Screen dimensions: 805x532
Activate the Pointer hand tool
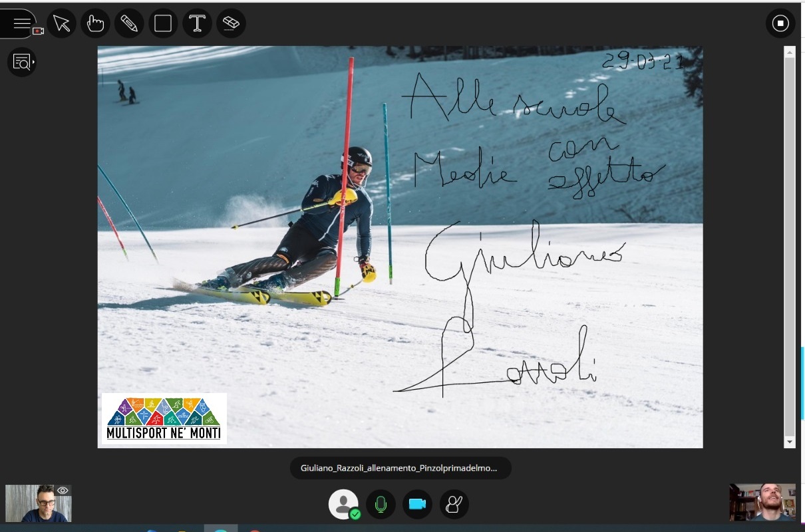coord(95,24)
